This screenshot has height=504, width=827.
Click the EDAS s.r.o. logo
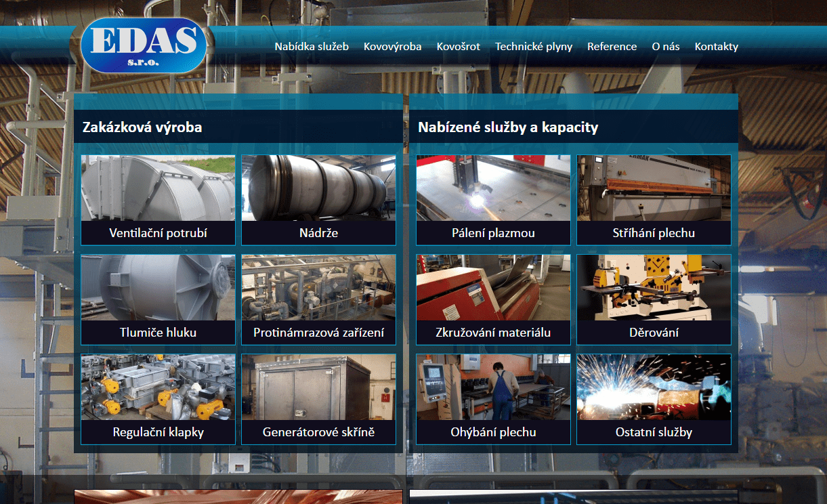point(143,45)
